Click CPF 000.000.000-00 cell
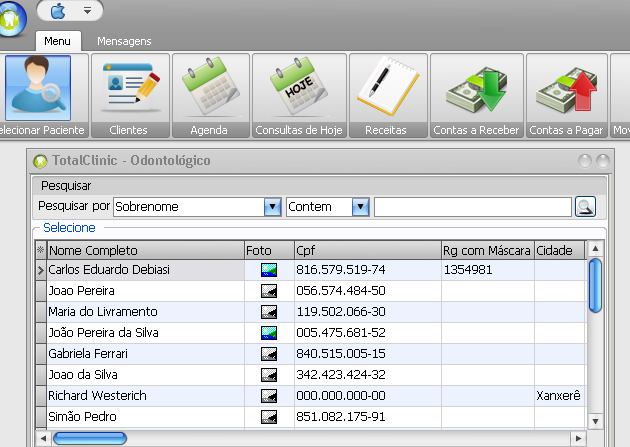 (368, 396)
